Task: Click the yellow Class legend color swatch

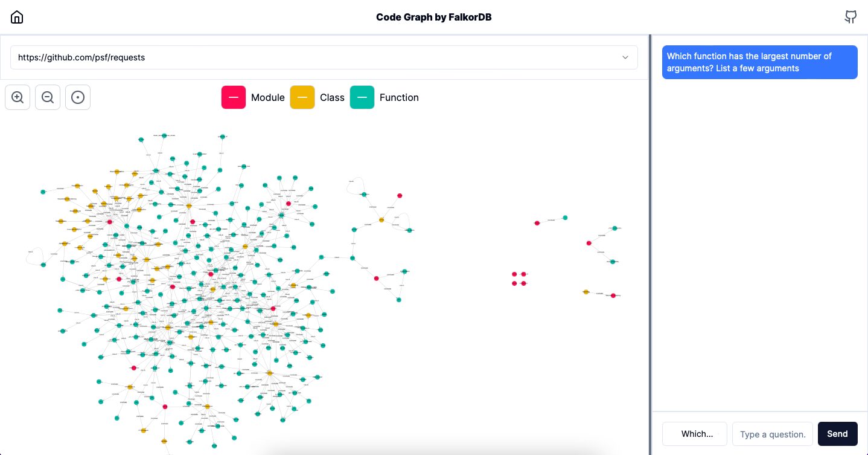Action: 302,97
